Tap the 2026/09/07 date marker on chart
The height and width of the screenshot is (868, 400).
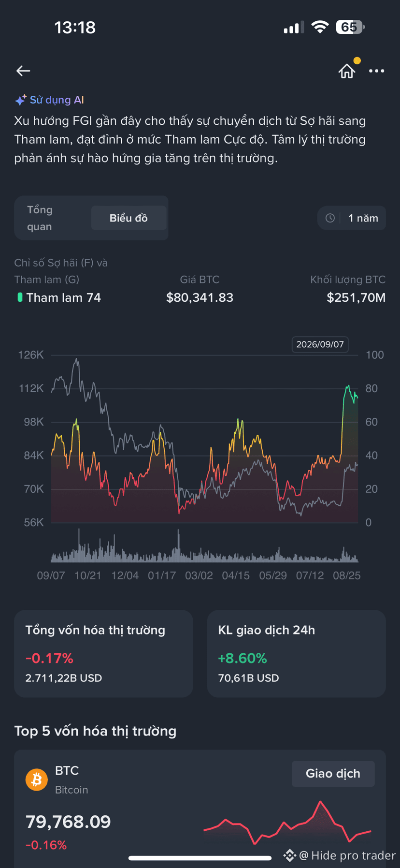pos(320,344)
